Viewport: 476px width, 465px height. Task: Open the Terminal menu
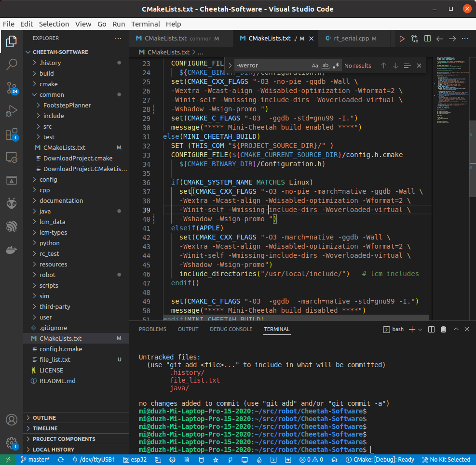(145, 24)
